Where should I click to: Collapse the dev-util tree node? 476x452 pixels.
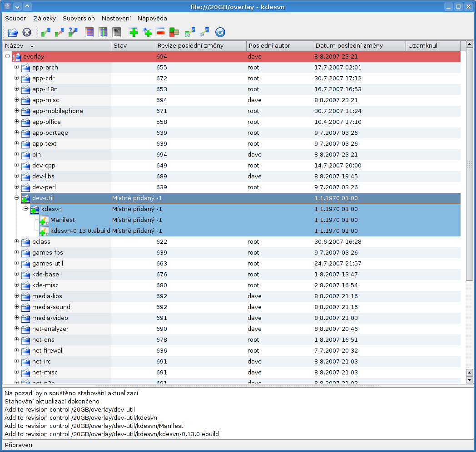[17, 198]
